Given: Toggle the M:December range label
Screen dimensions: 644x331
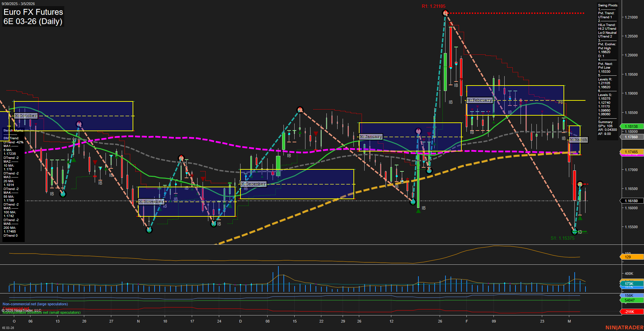Looking at the screenshot, I should (253, 184).
